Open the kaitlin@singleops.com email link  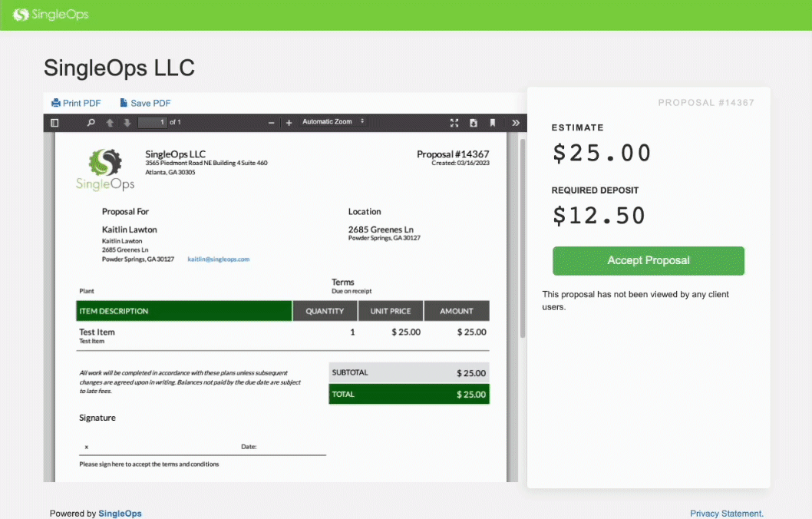point(218,259)
